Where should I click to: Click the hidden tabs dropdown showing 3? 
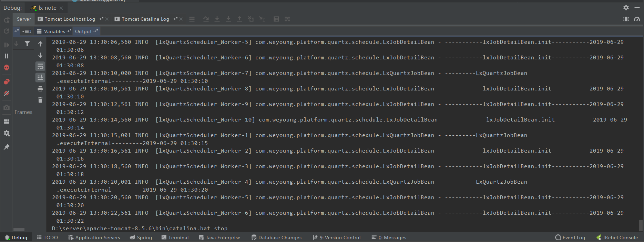click(27, 31)
